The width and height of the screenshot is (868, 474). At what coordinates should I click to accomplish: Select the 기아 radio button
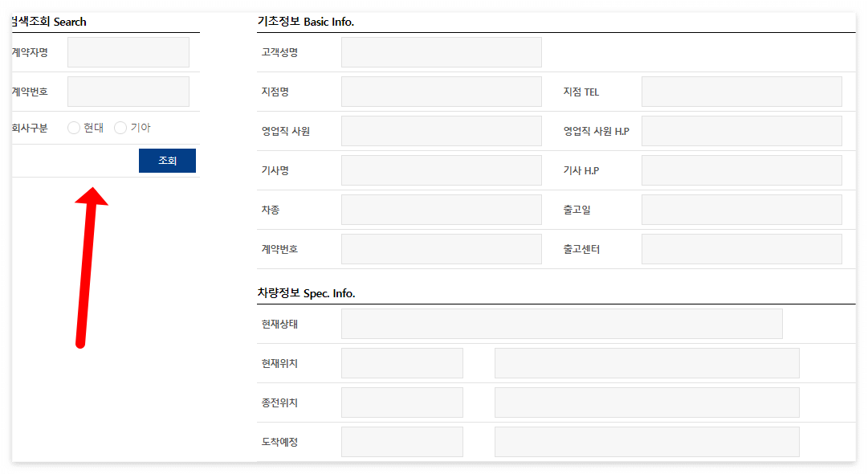[x=120, y=127]
